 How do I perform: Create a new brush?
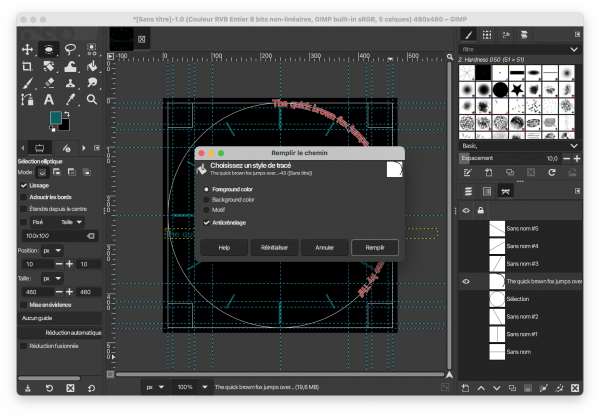pos(488,173)
